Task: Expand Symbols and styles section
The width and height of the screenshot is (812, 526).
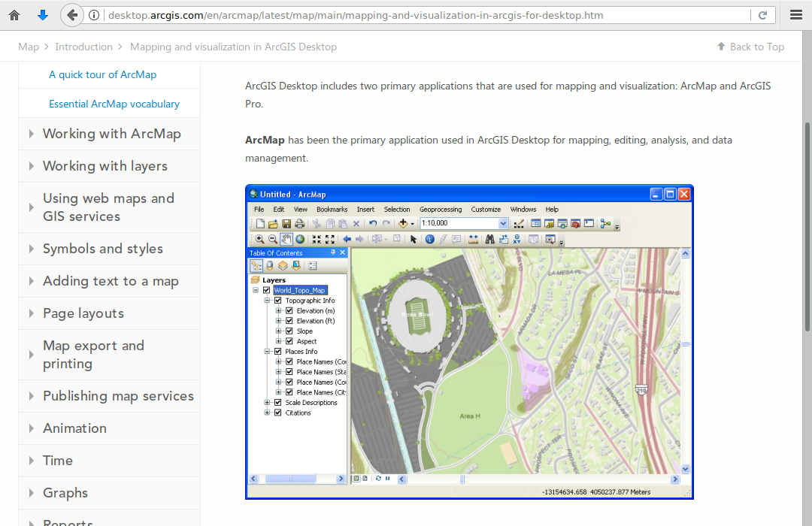Action: [109, 249]
